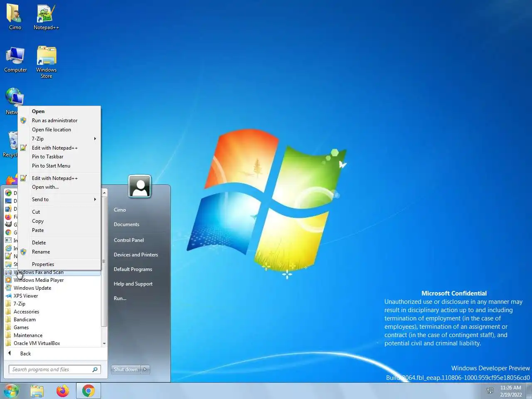Click the Chrome taskbar button
532x399 pixels.
[x=88, y=391]
